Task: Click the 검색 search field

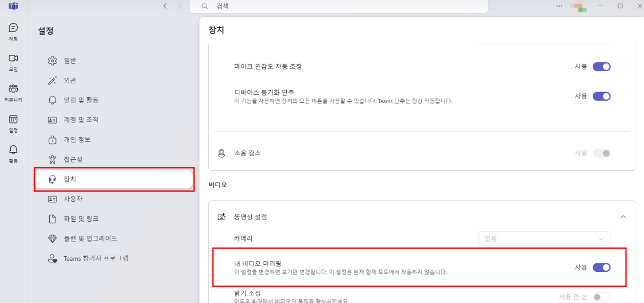Action: 338,6
